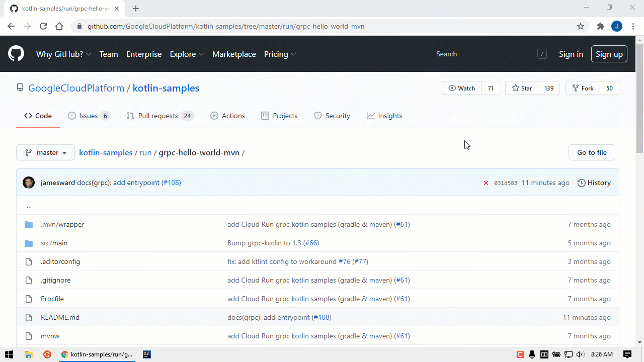Switch to the Insights tab
The width and height of the screenshot is (644, 362).
click(x=384, y=116)
